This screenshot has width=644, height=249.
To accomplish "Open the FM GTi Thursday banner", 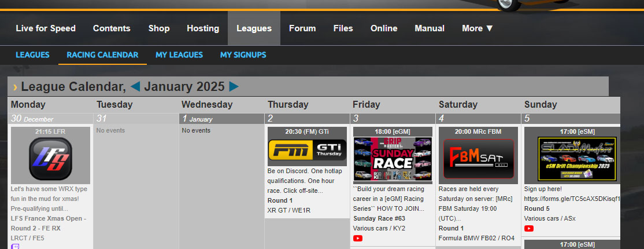I will pyautogui.click(x=307, y=151).
